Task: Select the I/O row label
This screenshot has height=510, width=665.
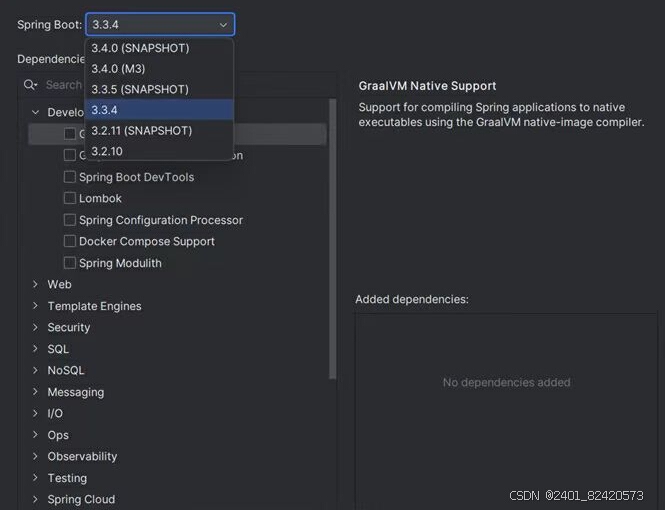Action: pyautogui.click(x=55, y=413)
